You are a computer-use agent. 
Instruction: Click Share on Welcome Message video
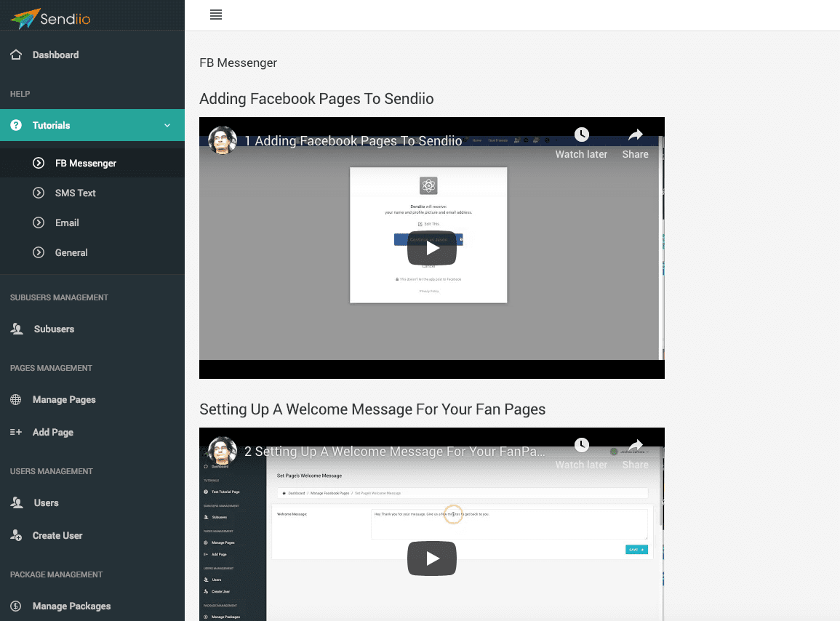(x=636, y=454)
